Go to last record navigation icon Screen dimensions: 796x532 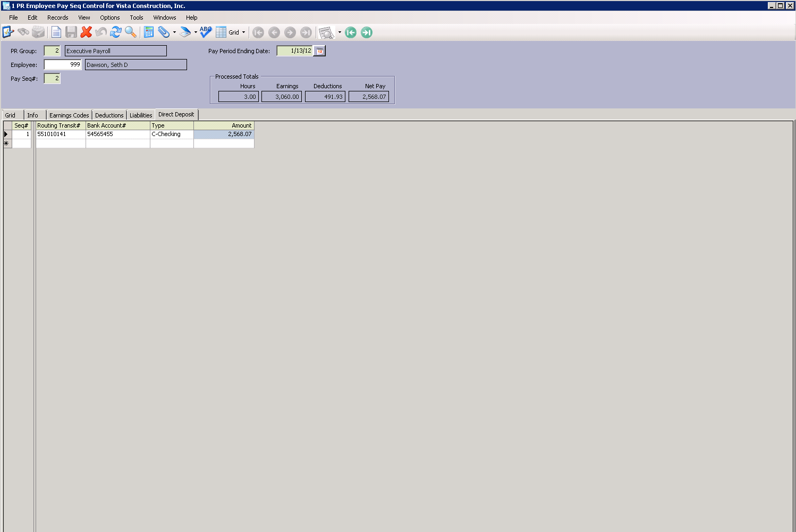306,32
